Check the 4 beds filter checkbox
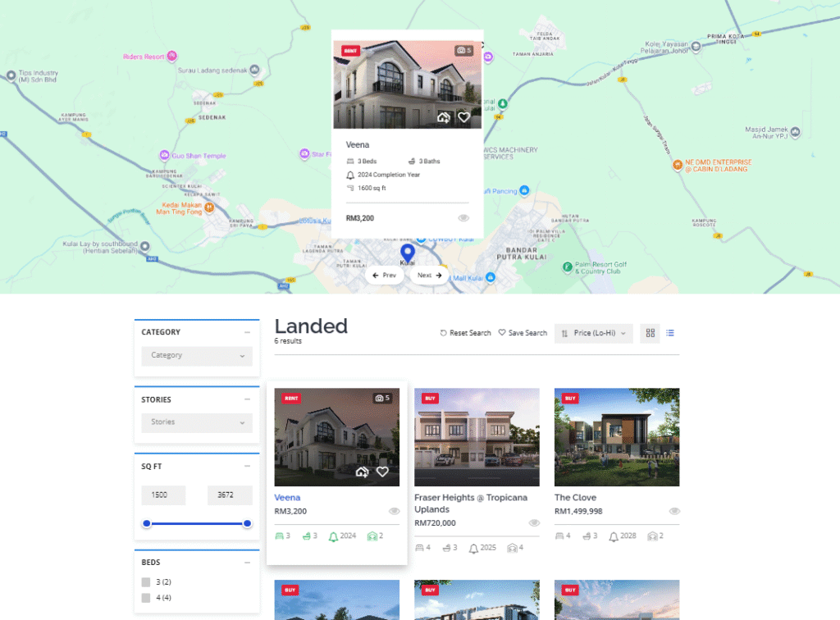 (x=146, y=598)
